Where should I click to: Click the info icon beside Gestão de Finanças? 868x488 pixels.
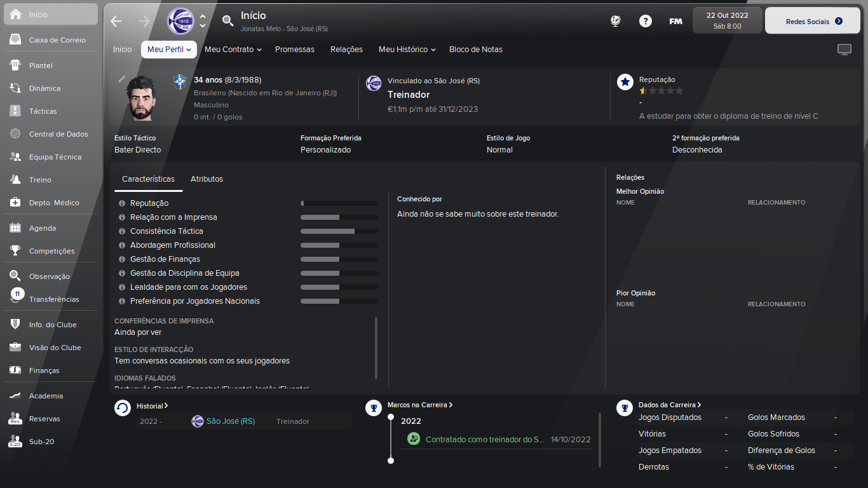coord(121,259)
